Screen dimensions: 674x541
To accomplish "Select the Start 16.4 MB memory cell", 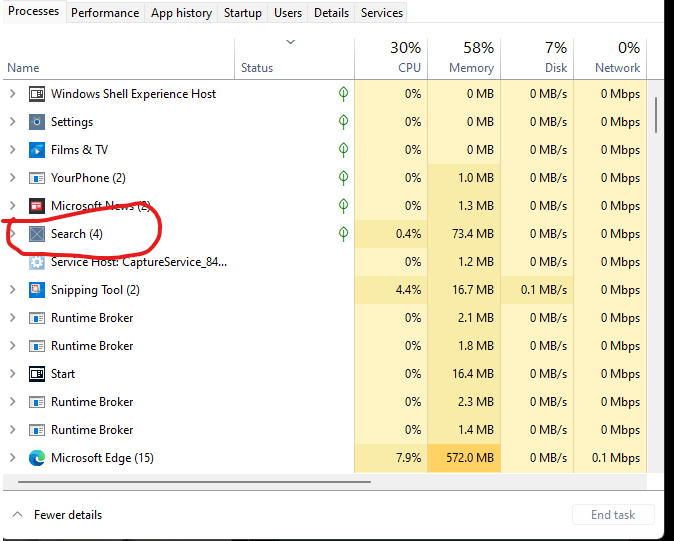I will coord(464,374).
